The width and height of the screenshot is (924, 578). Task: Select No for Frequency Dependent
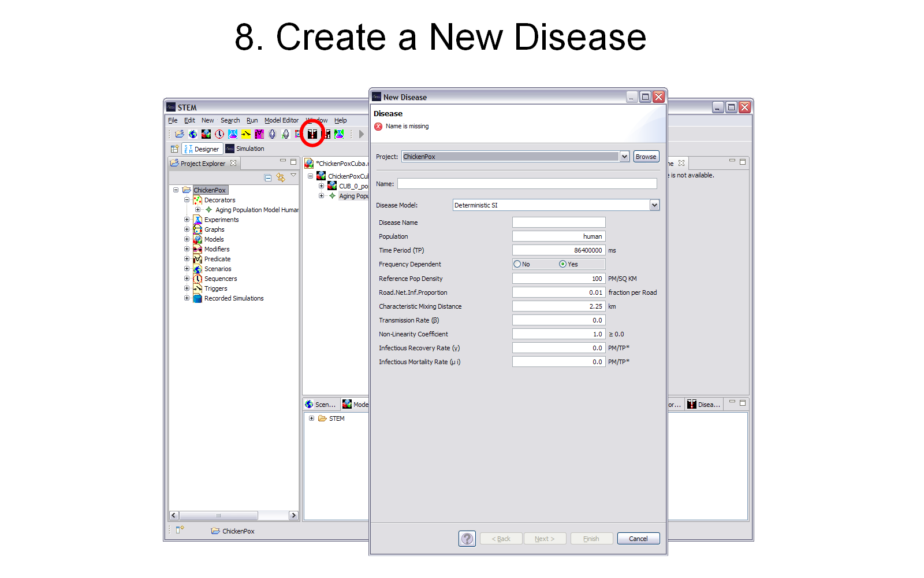click(x=517, y=264)
